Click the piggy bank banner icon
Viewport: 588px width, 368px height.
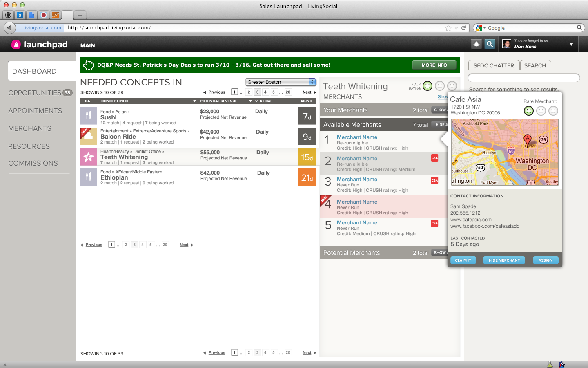pyautogui.click(x=89, y=65)
